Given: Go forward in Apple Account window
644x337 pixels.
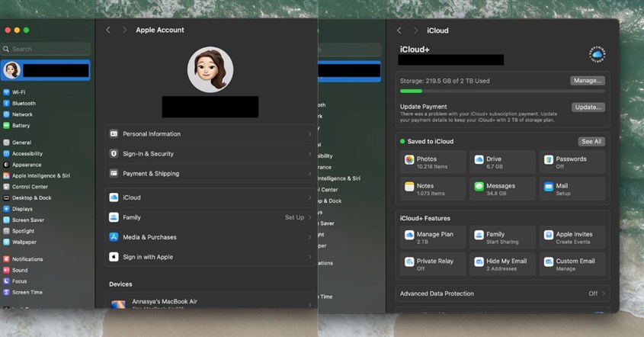Looking at the screenshot, I should pos(124,30).
